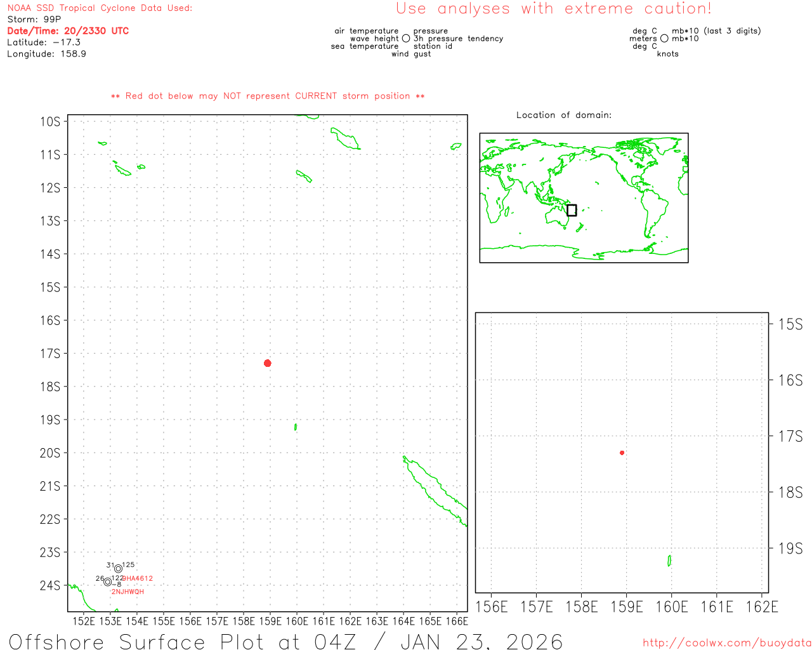Screen dimensions: 812x650
Task: Click the 10S latitude label
Action: [51, 122]
